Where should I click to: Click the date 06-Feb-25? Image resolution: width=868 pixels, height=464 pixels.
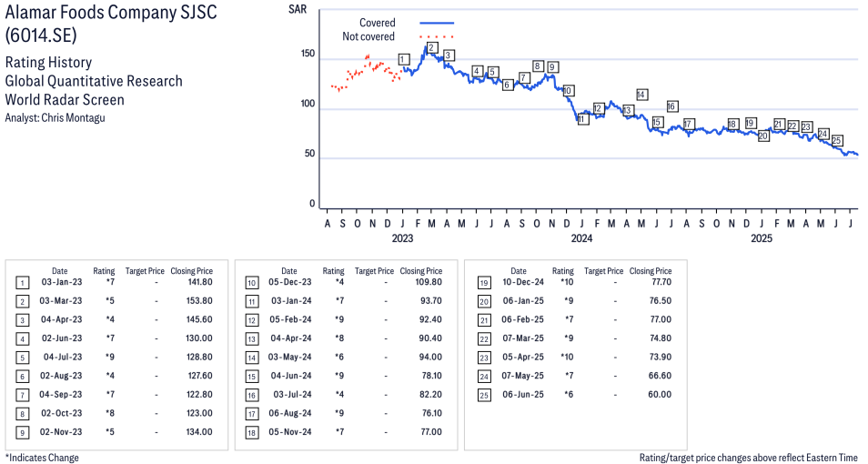[522, 319]
